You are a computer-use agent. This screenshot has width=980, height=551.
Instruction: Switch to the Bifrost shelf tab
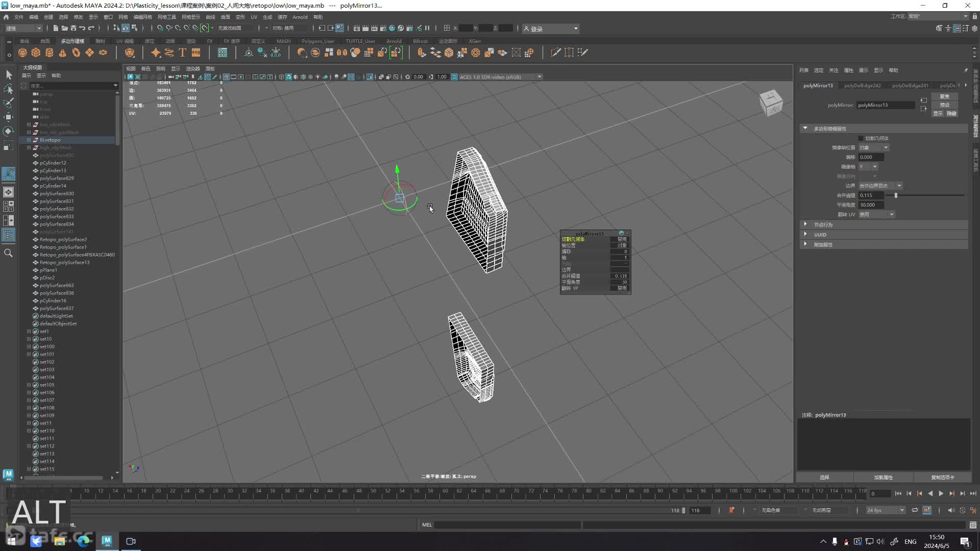pyautogui.click(x=420, y=41)
